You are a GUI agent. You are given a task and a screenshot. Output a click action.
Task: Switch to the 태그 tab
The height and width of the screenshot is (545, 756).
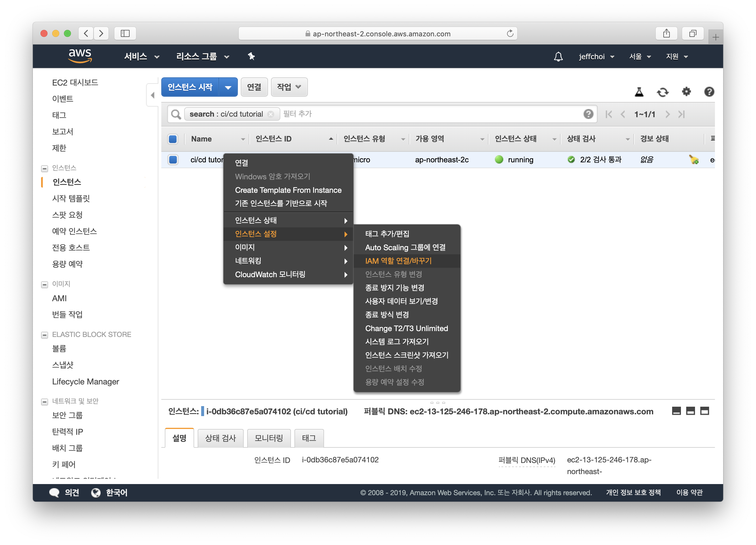tap(309, 438)
